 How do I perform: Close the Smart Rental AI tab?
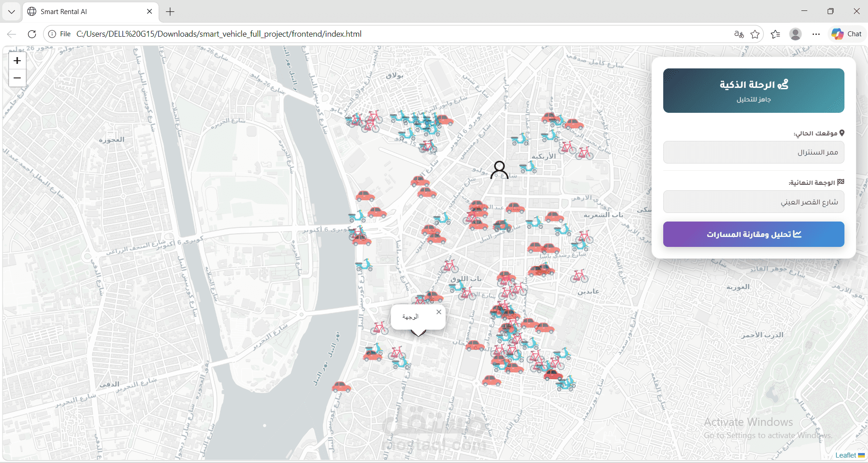149,11
